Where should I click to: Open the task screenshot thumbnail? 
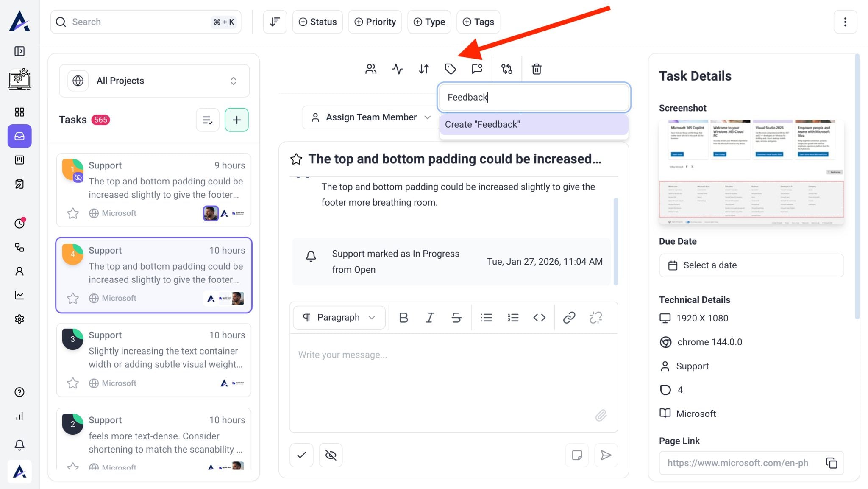[751, 172]
